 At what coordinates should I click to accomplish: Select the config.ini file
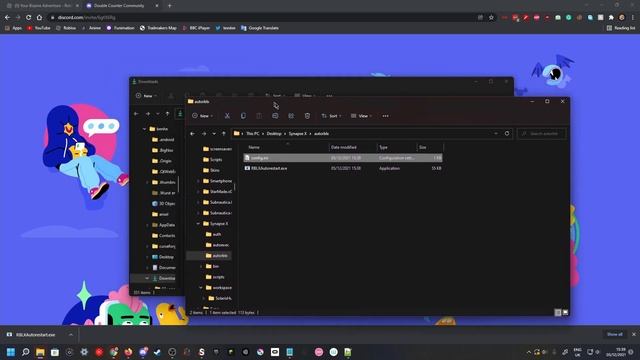tap(343, 158)
